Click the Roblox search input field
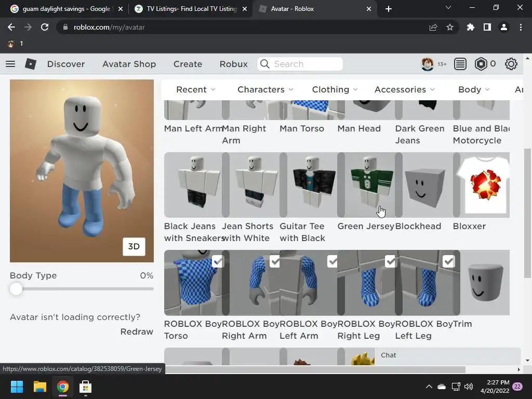The height and width of the screenshot is (399, 532). [300, 64]
